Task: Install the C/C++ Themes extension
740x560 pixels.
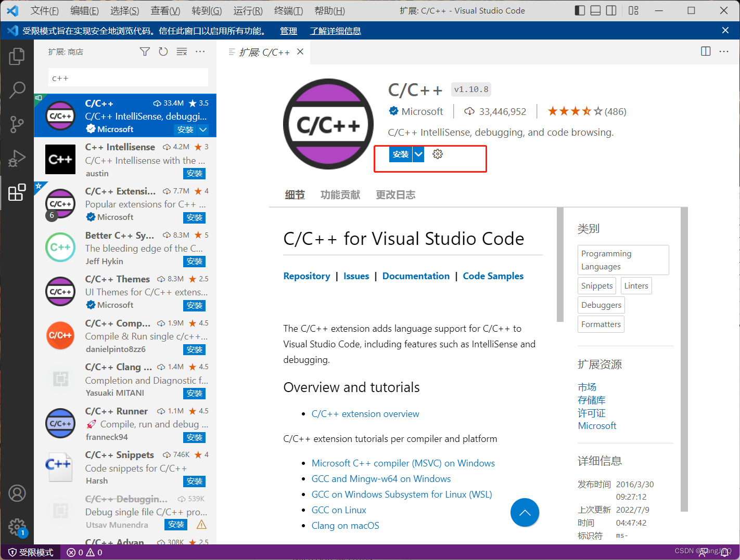Action: click(x=195, y=306)
